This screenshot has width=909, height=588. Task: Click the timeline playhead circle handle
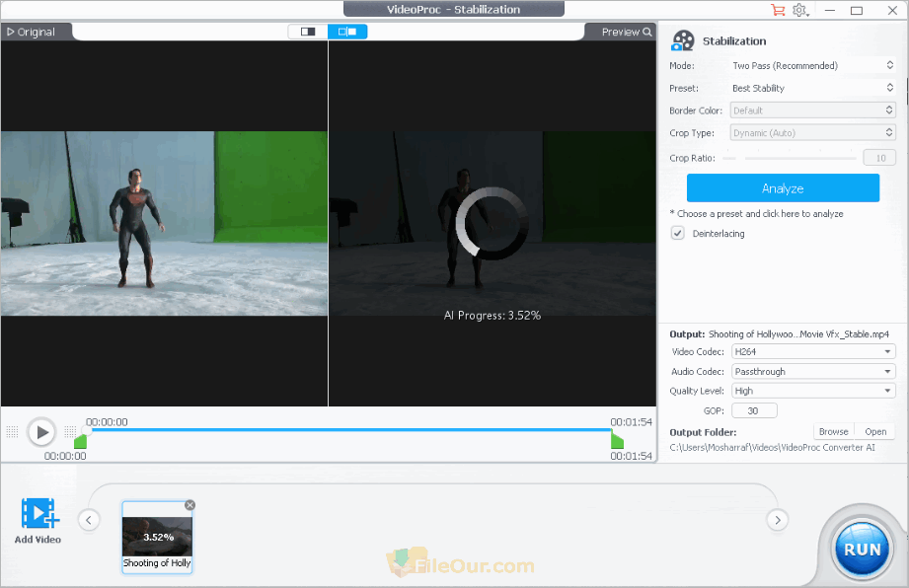click(x=87, y=430)
